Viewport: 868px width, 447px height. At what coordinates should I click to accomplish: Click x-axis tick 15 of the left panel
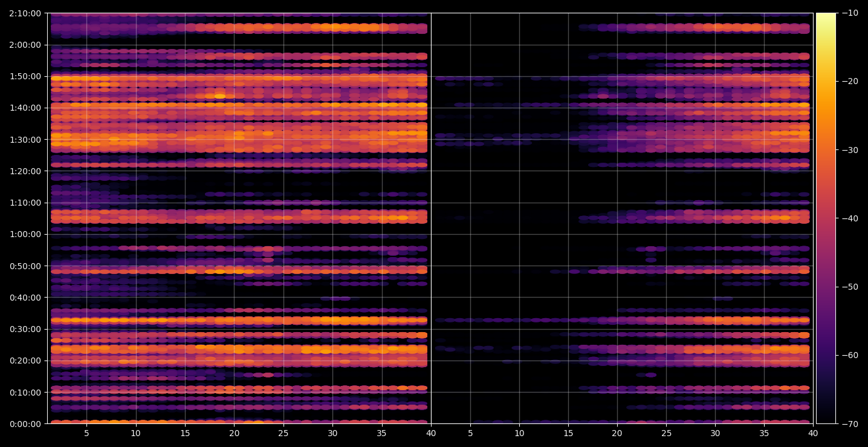[x=185, y=433]
